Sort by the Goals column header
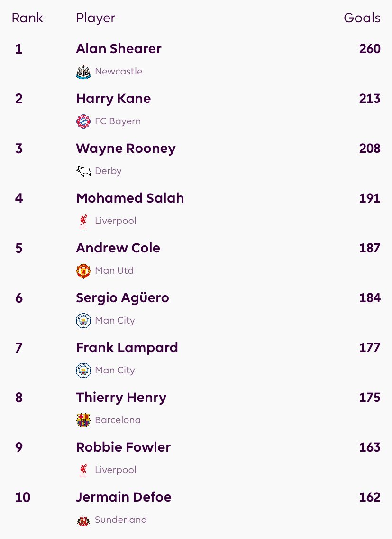The height and width of the screenshot is (539, 392). tap(362, 18)
